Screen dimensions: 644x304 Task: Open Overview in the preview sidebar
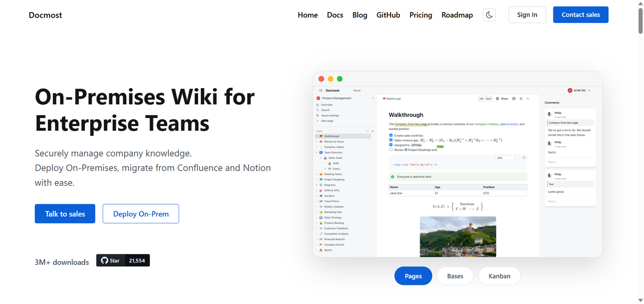[x=327, y=105]
